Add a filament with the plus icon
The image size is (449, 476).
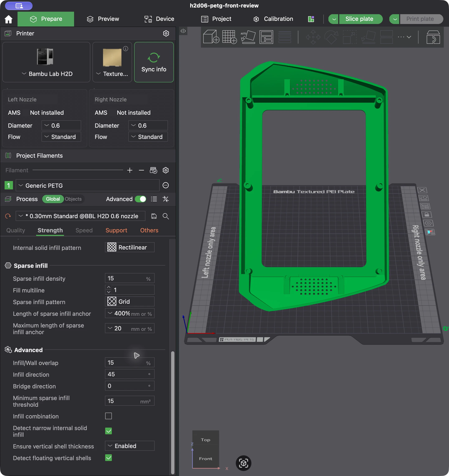[130, 170]
